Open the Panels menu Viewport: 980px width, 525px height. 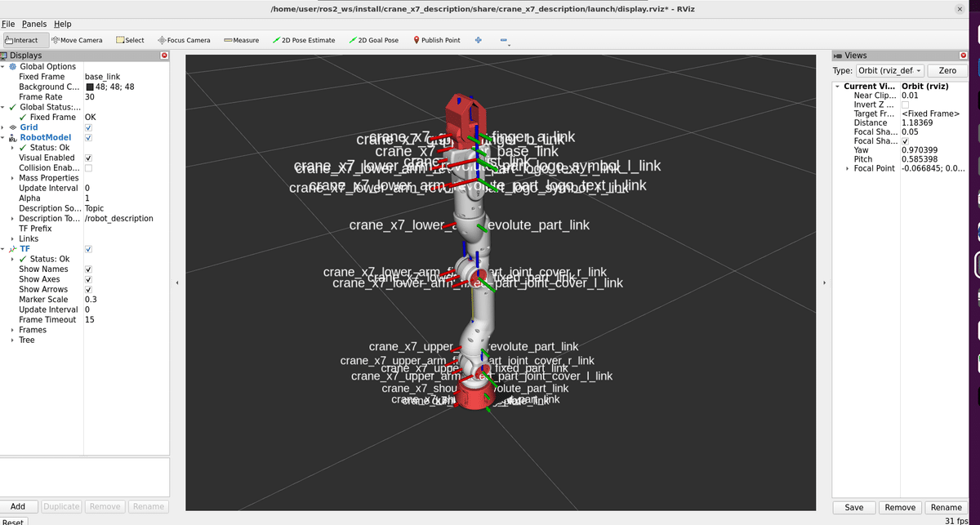pos(34,24)
